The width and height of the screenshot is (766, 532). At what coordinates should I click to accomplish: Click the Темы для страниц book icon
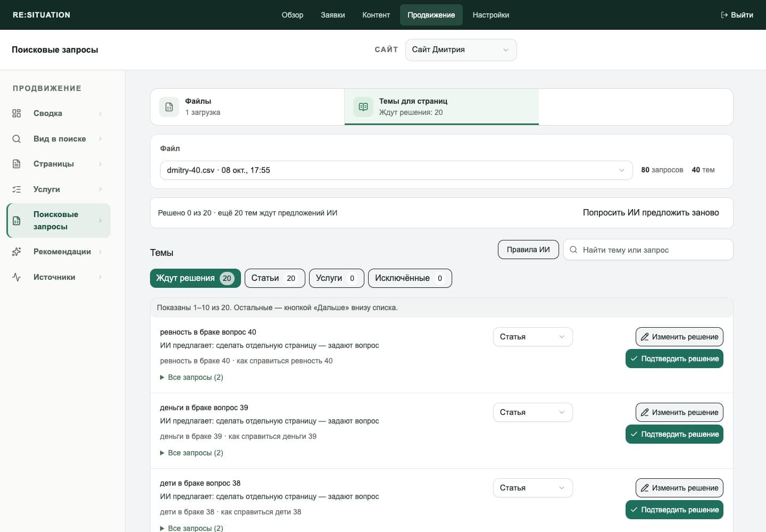(363, 107)
